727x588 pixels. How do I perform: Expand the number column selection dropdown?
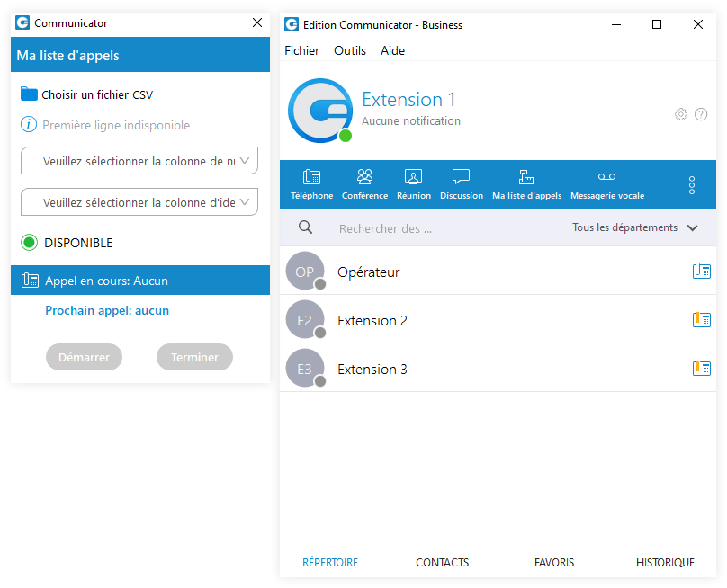[139, 160]
